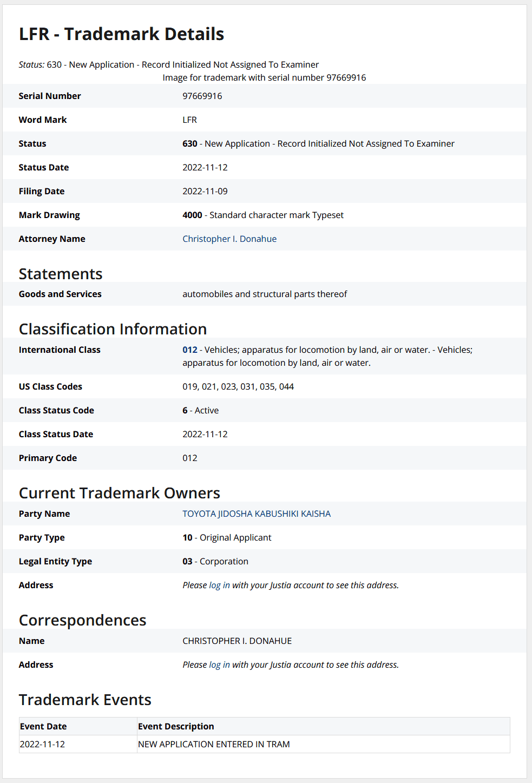Select serial number value 97669916 in the Serial Number row
532x783 pixels.
click(x=202, y=96)
